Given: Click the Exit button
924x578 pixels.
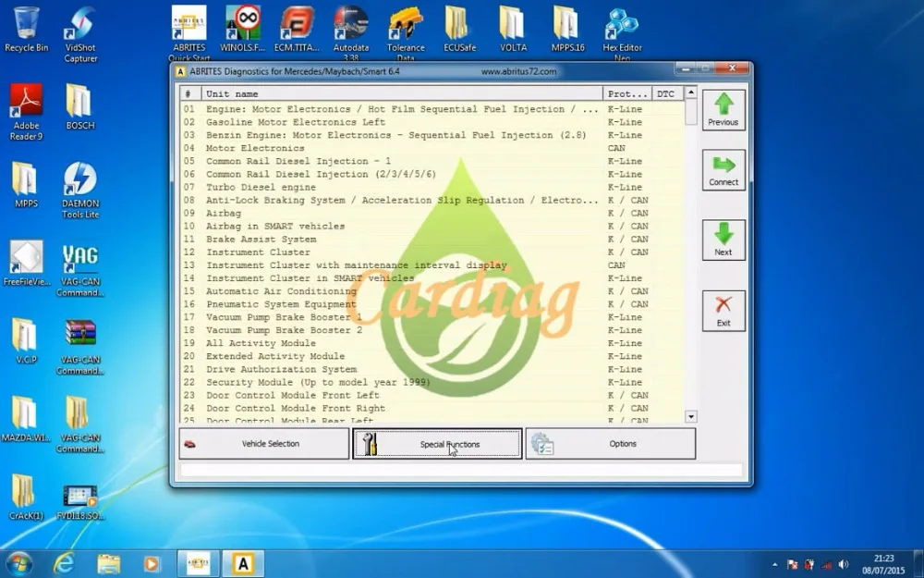Looking at the screenshot, I should click(x=723, y=310).
